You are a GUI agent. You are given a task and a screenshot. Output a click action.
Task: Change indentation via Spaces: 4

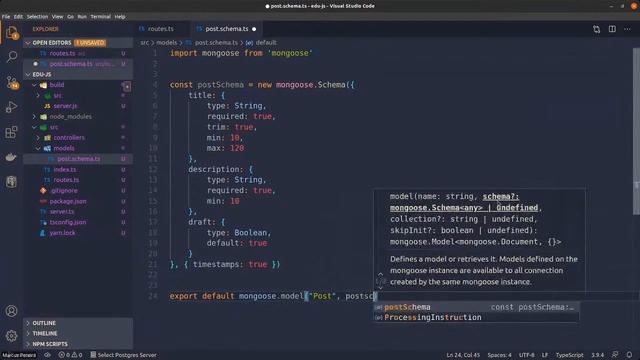tap(499, 355)
